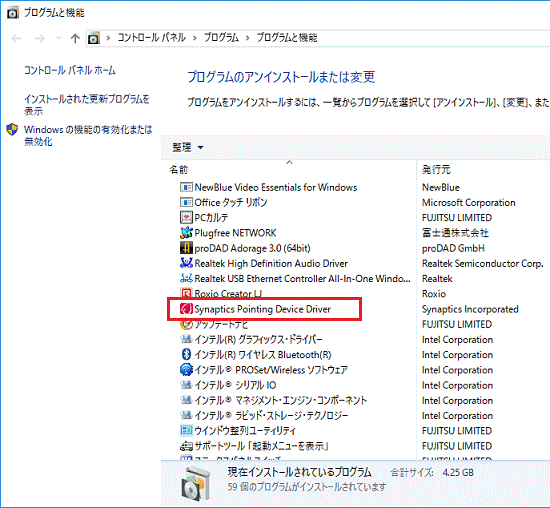The width and height of the screenshot is (550, 508).
Task: Click 富士通株式会社 publisher cell
Action: tap(455, 233)
